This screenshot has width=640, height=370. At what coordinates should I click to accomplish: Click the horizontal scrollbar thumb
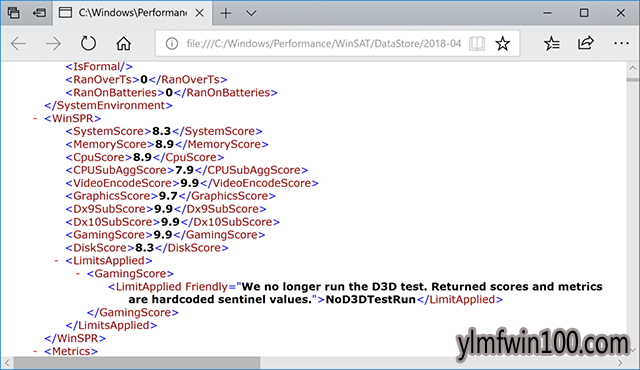tap(137, 362)
